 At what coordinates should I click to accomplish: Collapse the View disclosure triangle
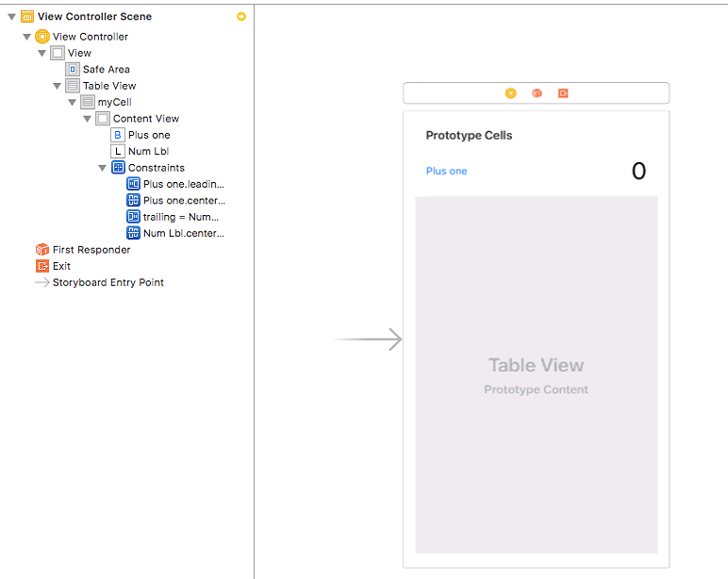(42, 54)
